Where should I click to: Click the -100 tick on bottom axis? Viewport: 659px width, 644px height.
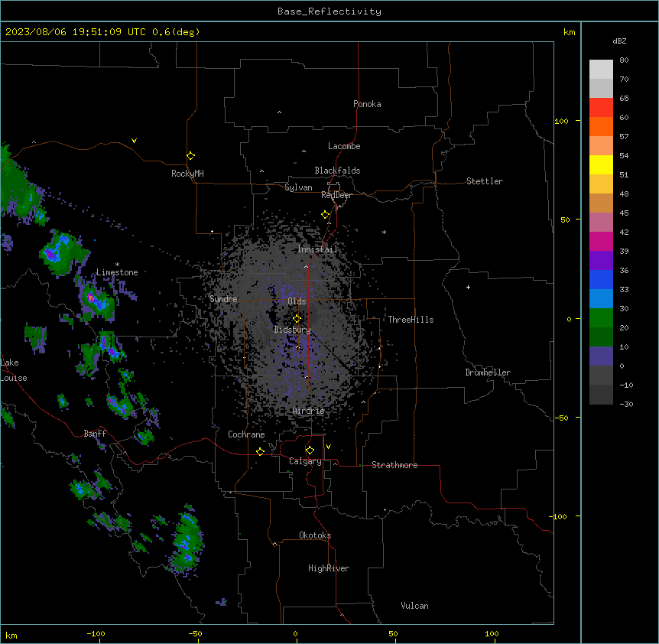click(96, 633)
